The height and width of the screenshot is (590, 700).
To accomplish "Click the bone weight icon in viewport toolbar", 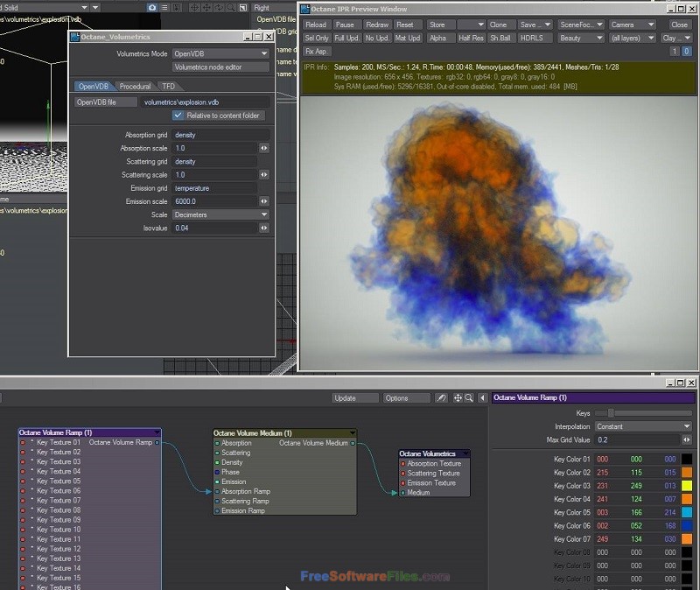I will click(x=177, y=8).
